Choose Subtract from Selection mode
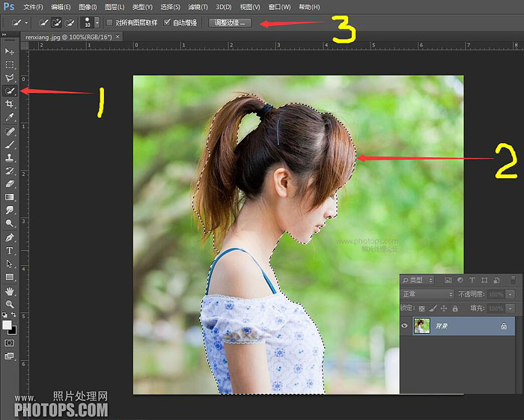Screen dimensions: 524x420 click(x=70, y=22)
